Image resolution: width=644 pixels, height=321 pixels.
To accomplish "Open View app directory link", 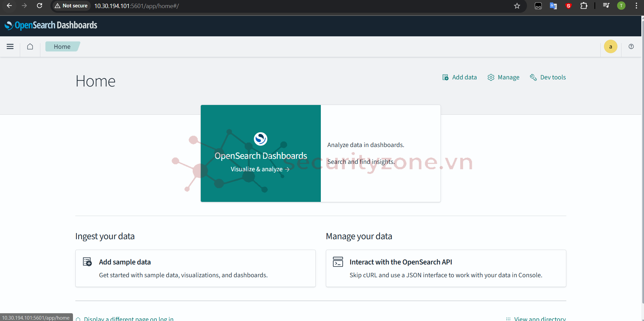I will pos(536,318).
